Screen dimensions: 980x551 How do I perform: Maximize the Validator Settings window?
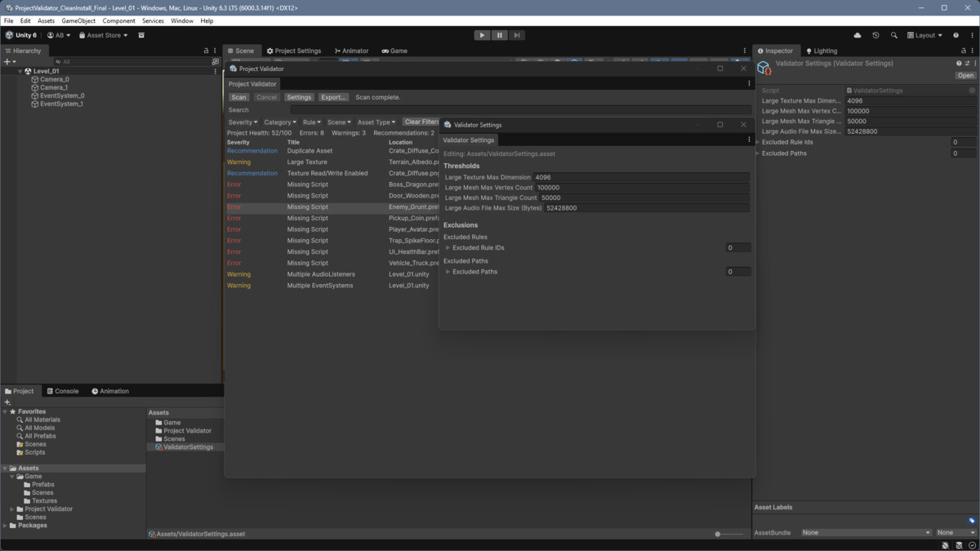click(720, 125)
